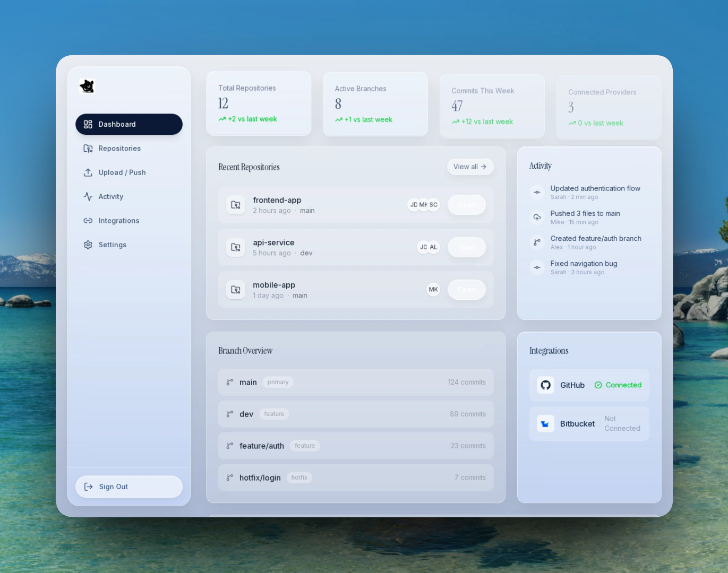The height and width of the screenshot is (573, 728).
Task: Click the Sign Out arrow icon
Action: 89,487
